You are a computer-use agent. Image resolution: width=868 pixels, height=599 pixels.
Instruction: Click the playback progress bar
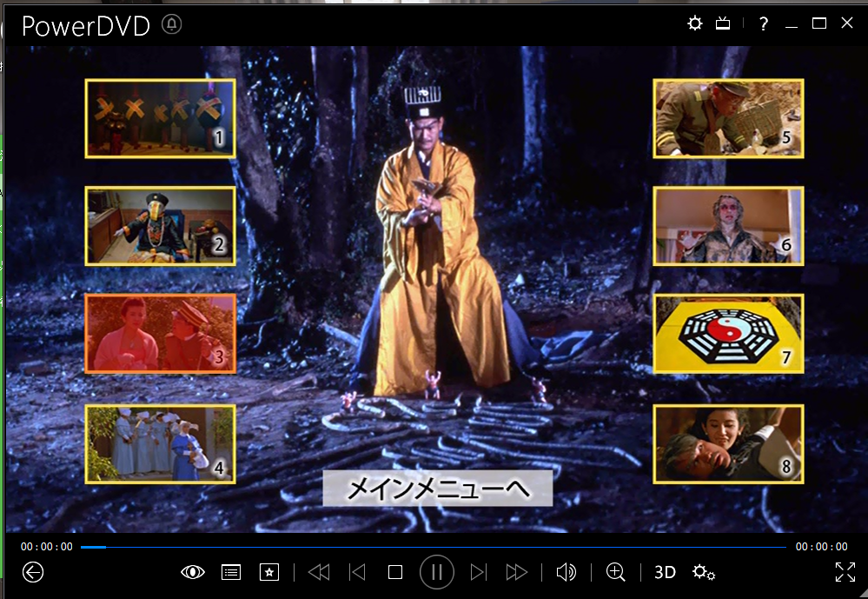[434, 547]
